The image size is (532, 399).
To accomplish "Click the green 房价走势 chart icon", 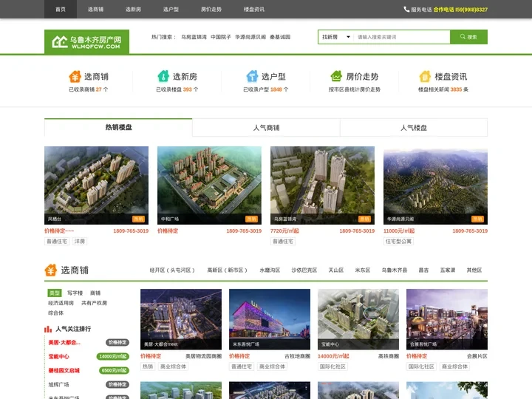I will click(336, 76).
